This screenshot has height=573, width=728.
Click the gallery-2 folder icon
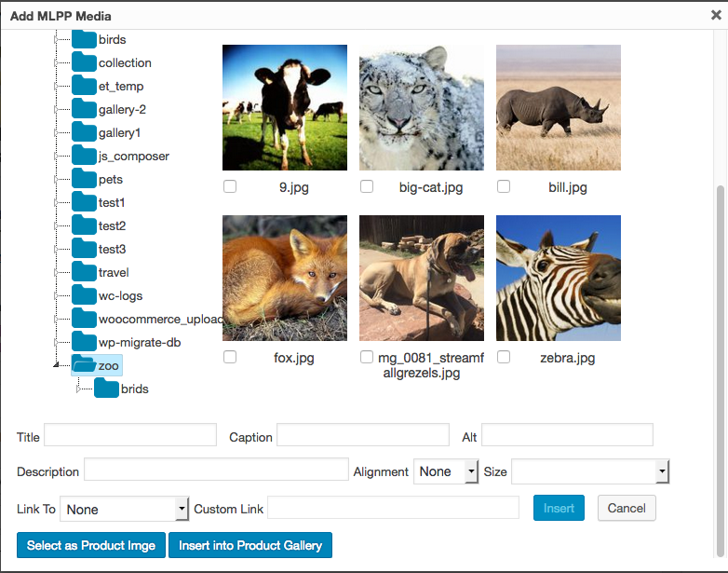tap(85, 109)
